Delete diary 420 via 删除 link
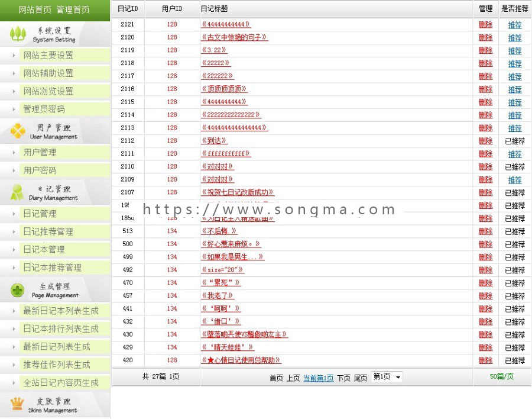The image size is (532, 419). [485, 360]
